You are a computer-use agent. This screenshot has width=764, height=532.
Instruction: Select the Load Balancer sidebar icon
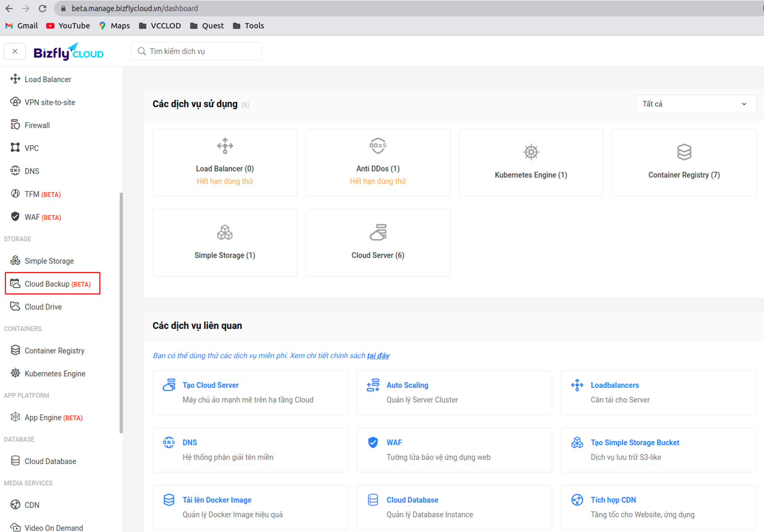tap(15, 79)
